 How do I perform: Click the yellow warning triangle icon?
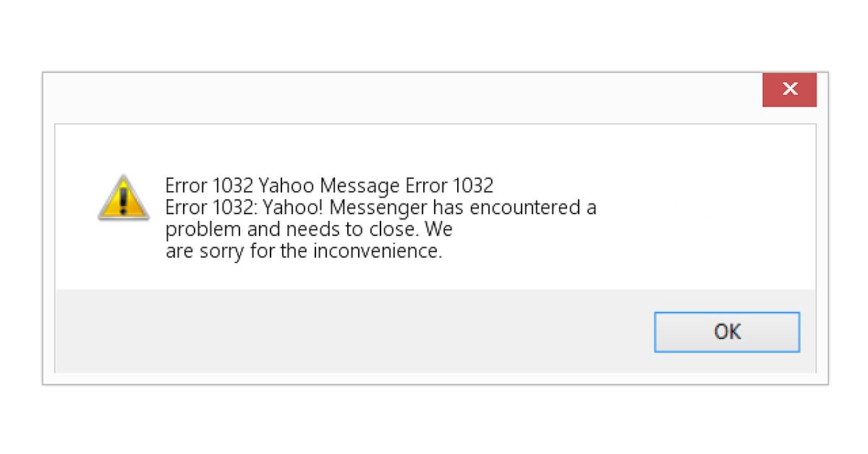click(124, 198)
